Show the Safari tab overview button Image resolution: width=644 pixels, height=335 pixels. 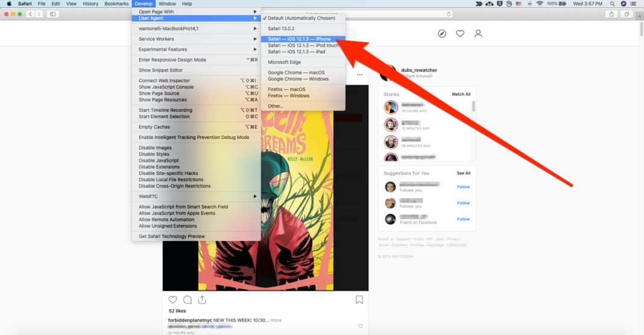click(627, 14)
